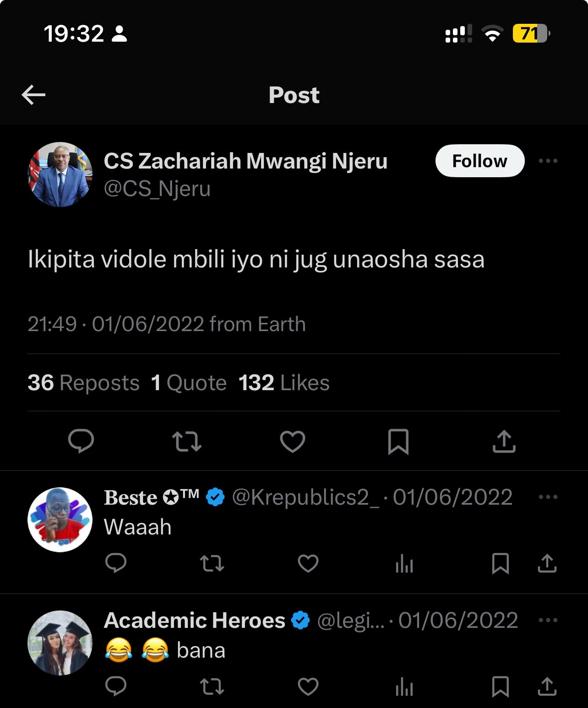Repost the main post by CS_Njeru
This screenshot has height=708, width=588.
click(x=186, y=441)
